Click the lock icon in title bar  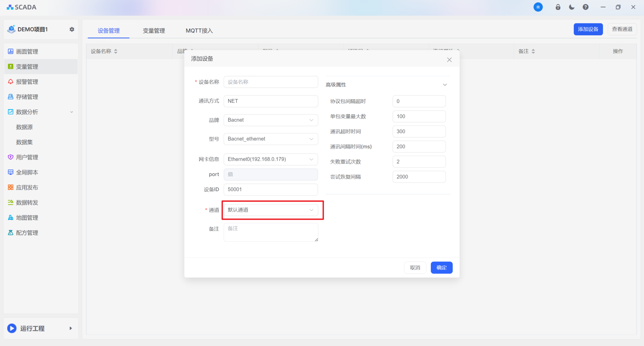pos(558,7)
